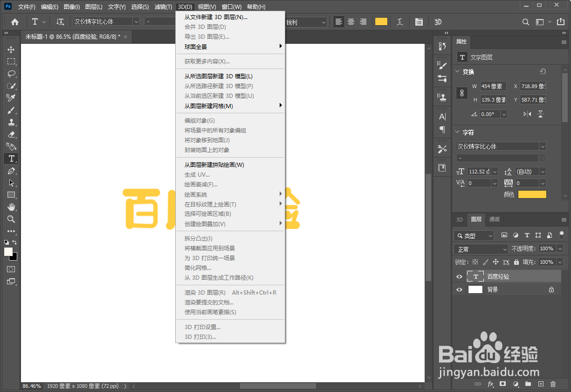Toggle lock position
Screen dimensions: 571x392
(495, 262)
